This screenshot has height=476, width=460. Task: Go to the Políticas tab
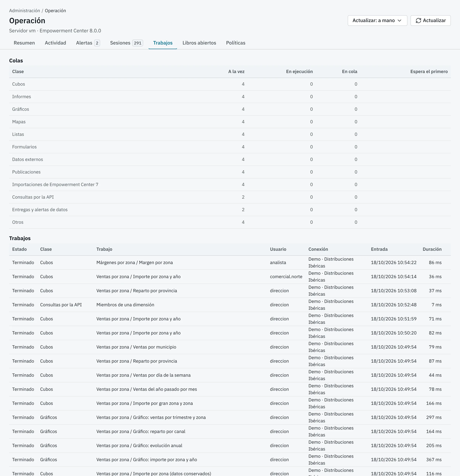point(236,43)
